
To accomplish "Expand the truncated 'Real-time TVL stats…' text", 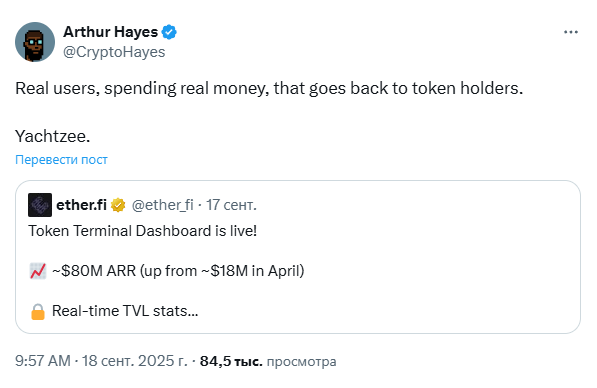I will pyautogui.click(x=125, y=311).
